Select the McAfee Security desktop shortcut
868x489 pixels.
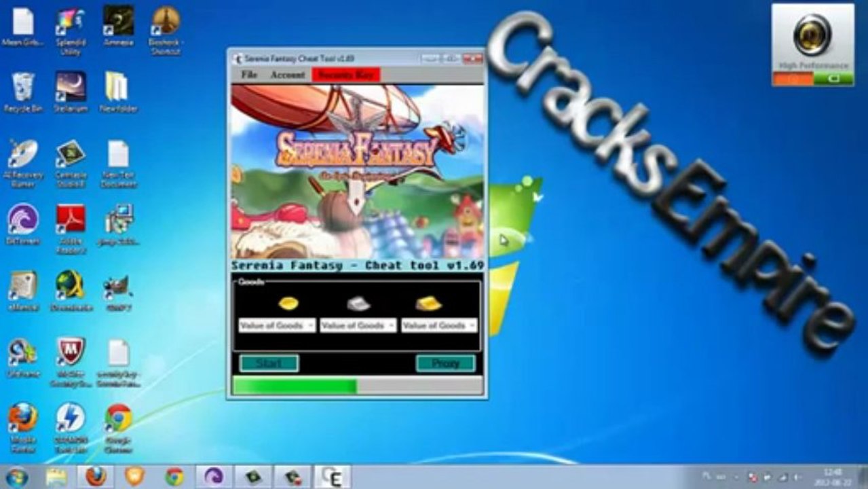(x=71, y=362)
